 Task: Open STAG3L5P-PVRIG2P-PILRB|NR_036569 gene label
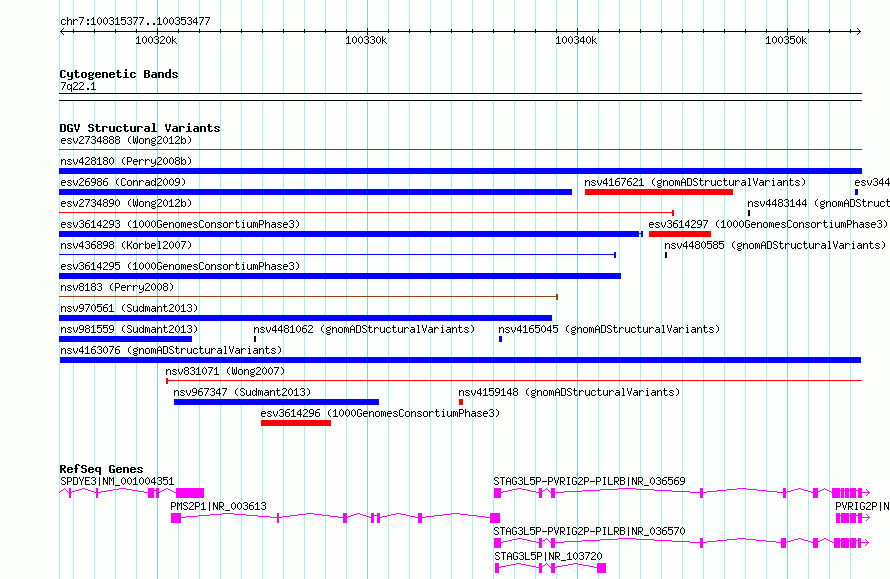(589, 481)
